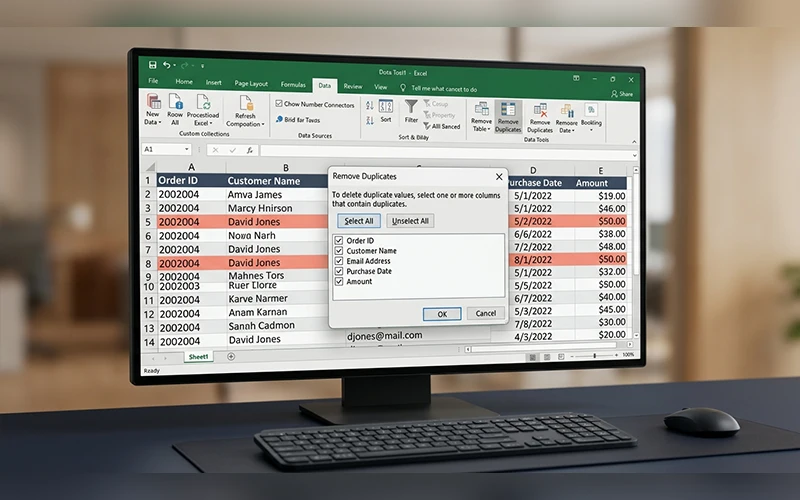The image size is (800, 500).
Task: Switch to Page Layout view in status bar
Action: pos(547,356)
